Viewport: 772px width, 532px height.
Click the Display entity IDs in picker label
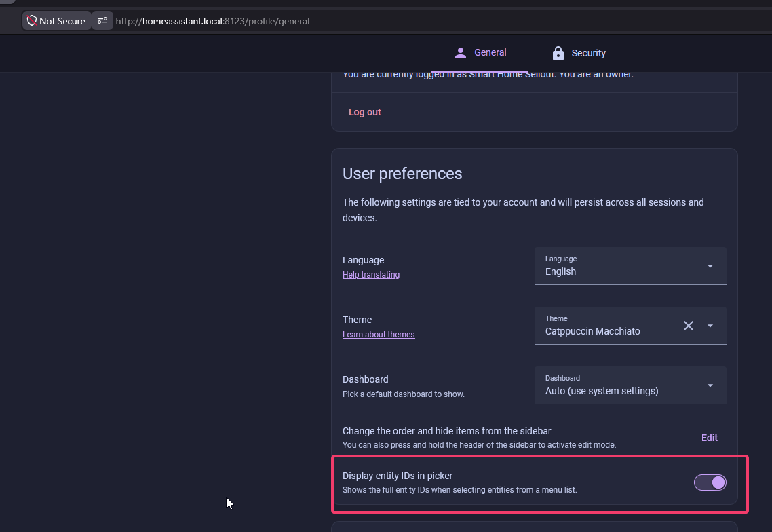click(x=398, y=476)
